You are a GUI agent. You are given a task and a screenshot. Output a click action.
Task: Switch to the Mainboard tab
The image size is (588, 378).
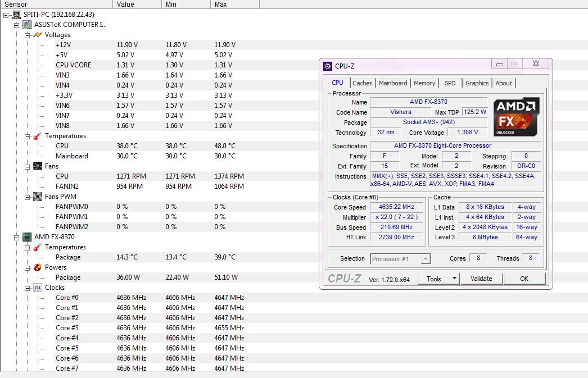(392, 83)
